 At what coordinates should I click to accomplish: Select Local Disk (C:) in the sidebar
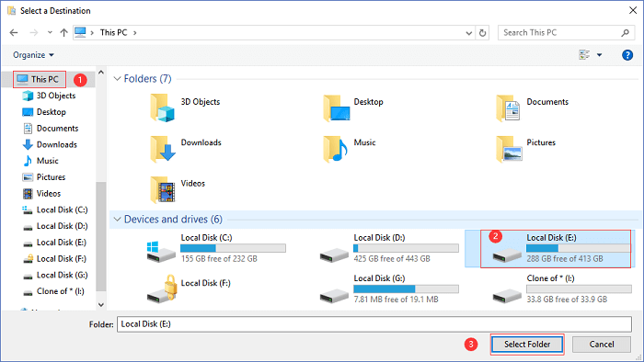click(54, 209)
